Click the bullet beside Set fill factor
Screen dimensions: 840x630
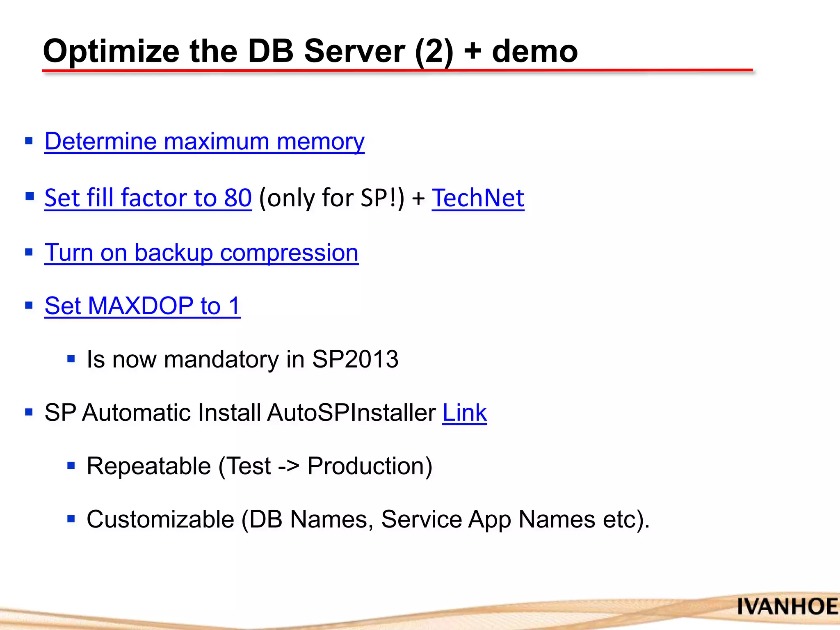[29, 196]
